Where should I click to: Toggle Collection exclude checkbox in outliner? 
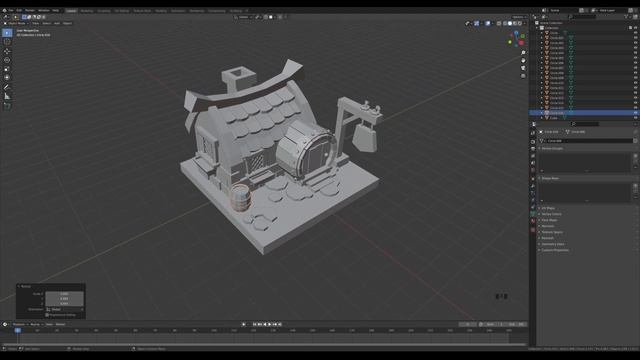[631, 28]
